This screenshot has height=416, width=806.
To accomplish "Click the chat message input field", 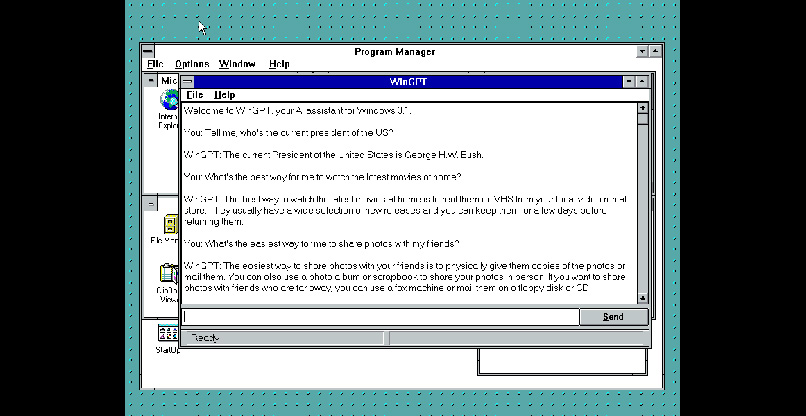I will pyautogui.click(x=380, y=317).
